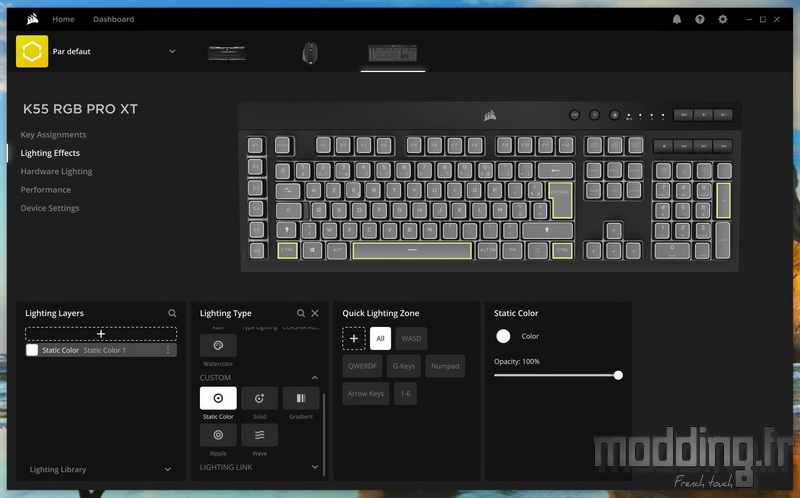Open the notifications bell

677,19
